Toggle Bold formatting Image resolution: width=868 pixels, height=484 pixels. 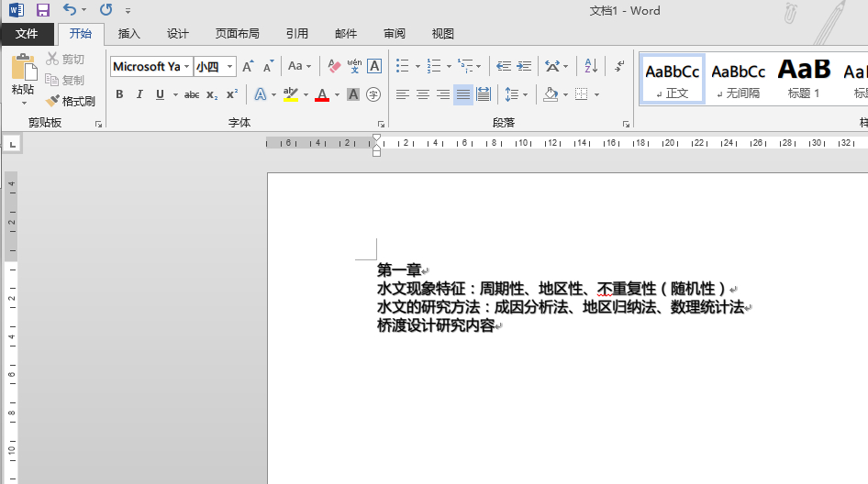click(x=119, y=94)
